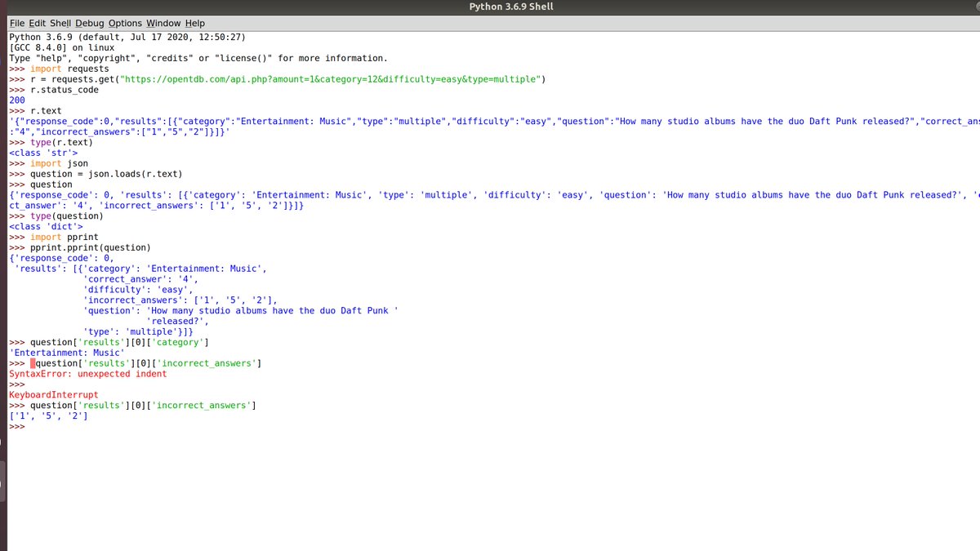Viewport: 980px width, 551px height.
Task: Click the "'released?'," continuation line
Action: coord(177,321)
